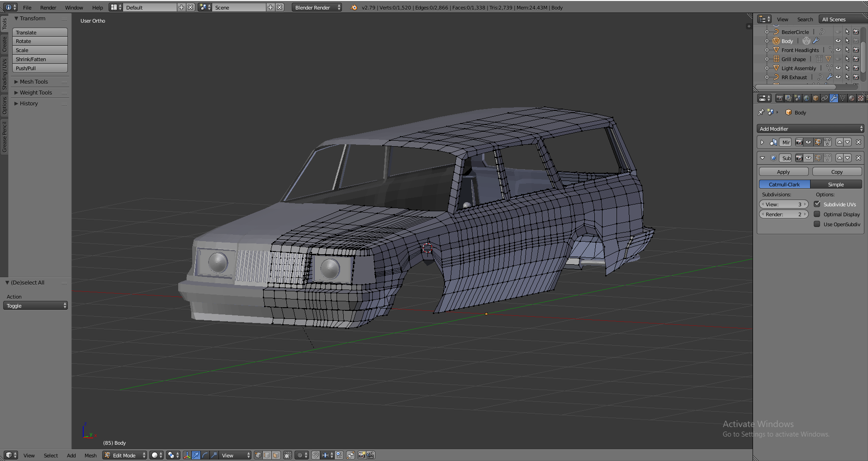Remove the Mirror modifier
Image resolution: width=868 pixels, height=461 pixels.
coord(858,142)
